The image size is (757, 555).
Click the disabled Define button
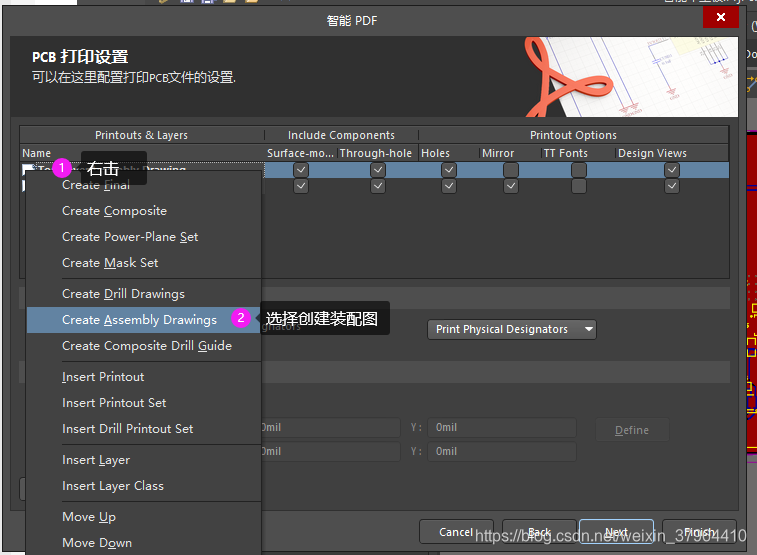click(x=632, y=430)
